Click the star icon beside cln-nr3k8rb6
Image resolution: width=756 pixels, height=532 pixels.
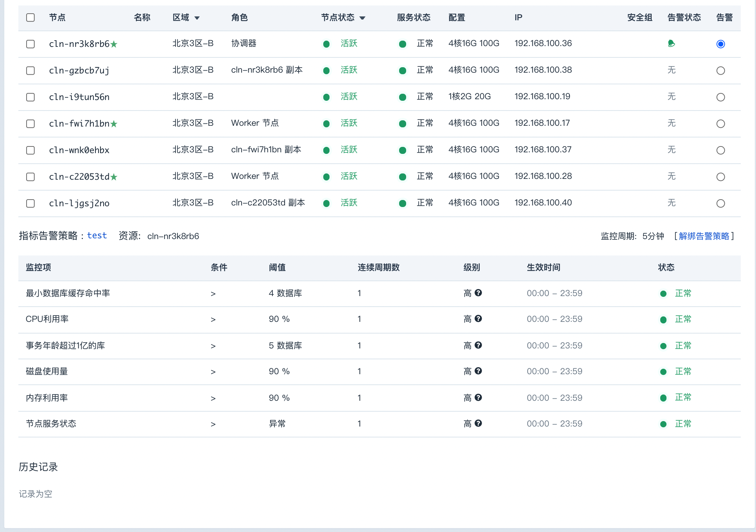(114, 44)
